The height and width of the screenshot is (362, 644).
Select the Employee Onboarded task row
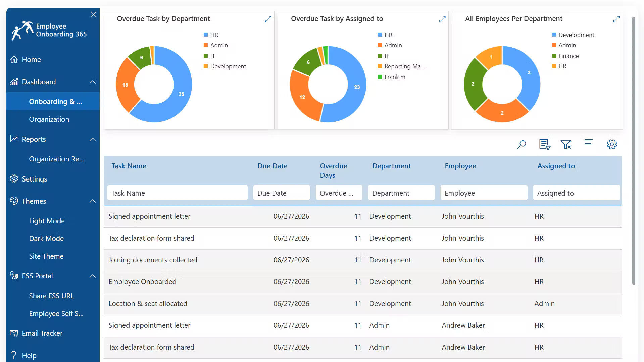tap(362, 282)
